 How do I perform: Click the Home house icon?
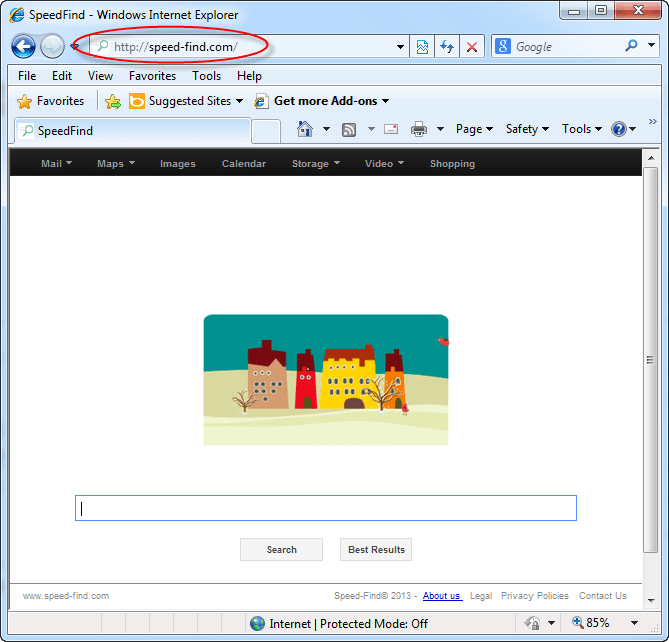point(305,129)
